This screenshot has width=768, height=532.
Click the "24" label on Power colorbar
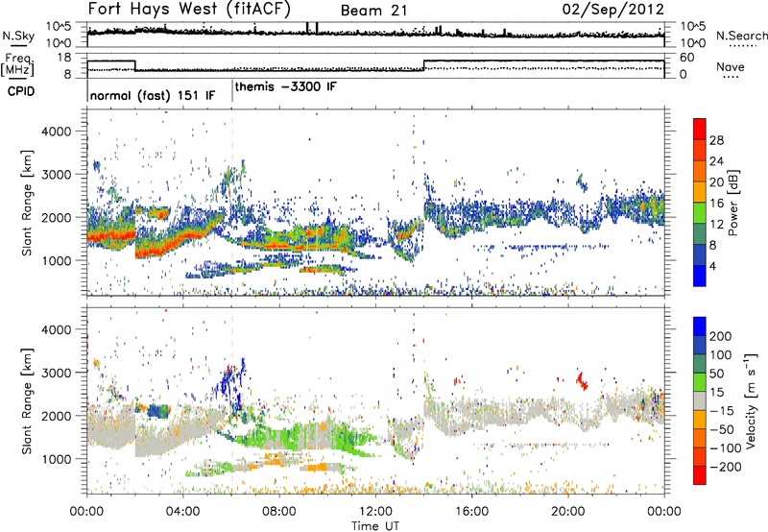point(716,161)
